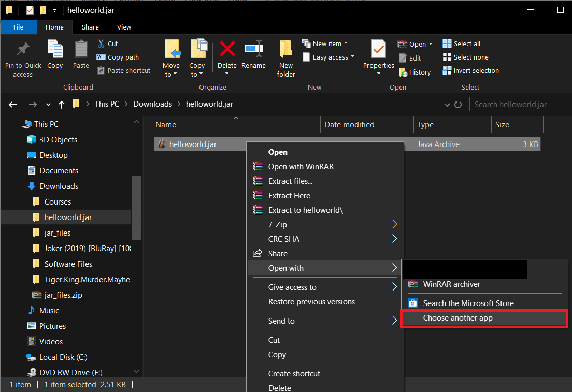Click the Paste icon on the ribbon
Screen dimensions: 572x392
tap(81, 56)
